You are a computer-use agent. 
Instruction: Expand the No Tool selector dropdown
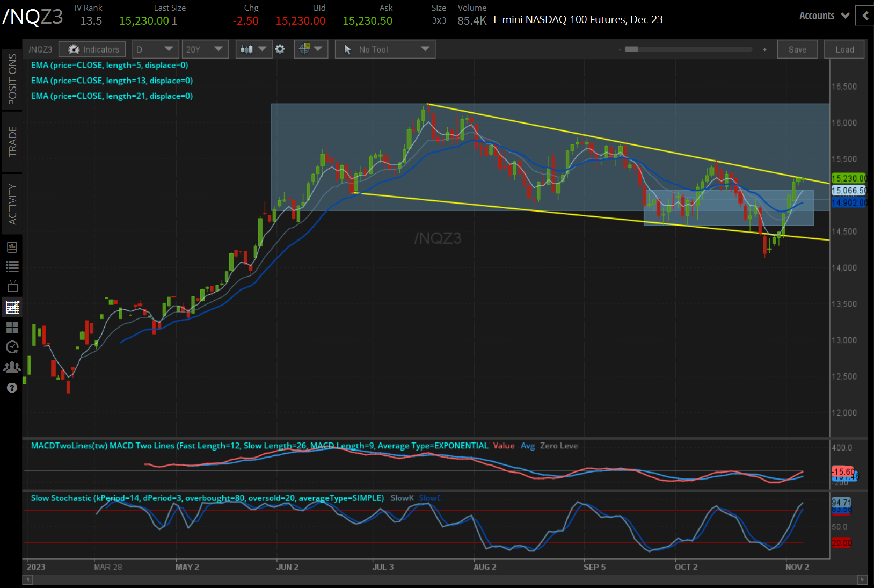click(x=385, y=49)
